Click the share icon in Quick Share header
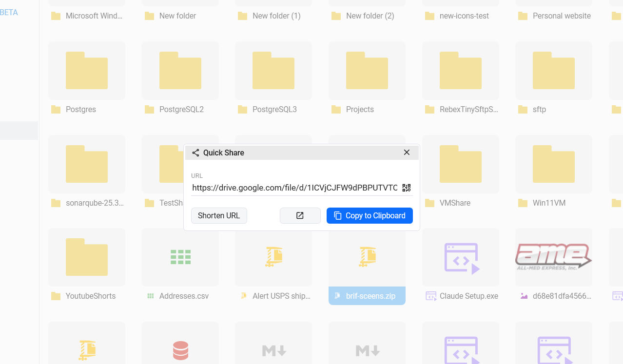Viewport: 623px width, 364px height. tap(195, 153)
